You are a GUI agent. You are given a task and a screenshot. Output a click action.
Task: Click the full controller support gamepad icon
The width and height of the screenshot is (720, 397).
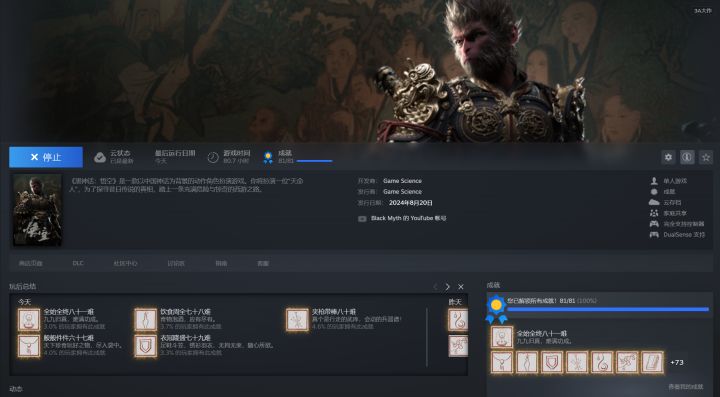[x=654, y=224]
